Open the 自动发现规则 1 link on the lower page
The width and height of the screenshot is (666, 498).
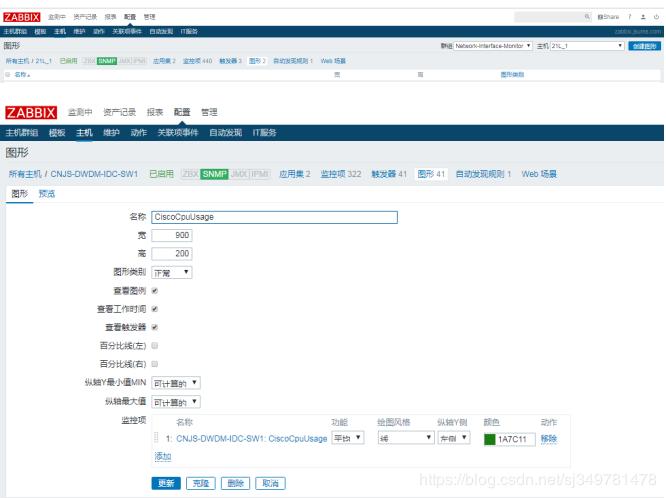pyautogui.click(x=483, y=174)
